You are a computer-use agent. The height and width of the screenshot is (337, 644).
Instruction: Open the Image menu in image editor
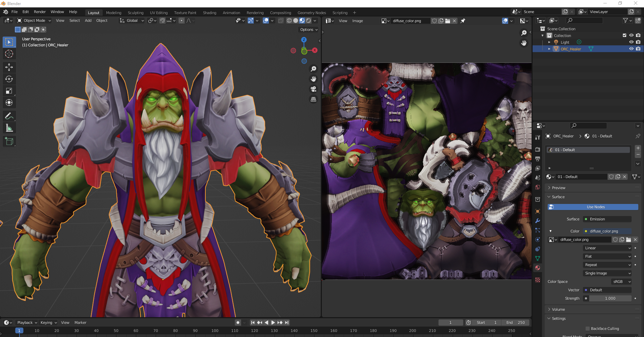pyautogui.click(x=357, y=21)
